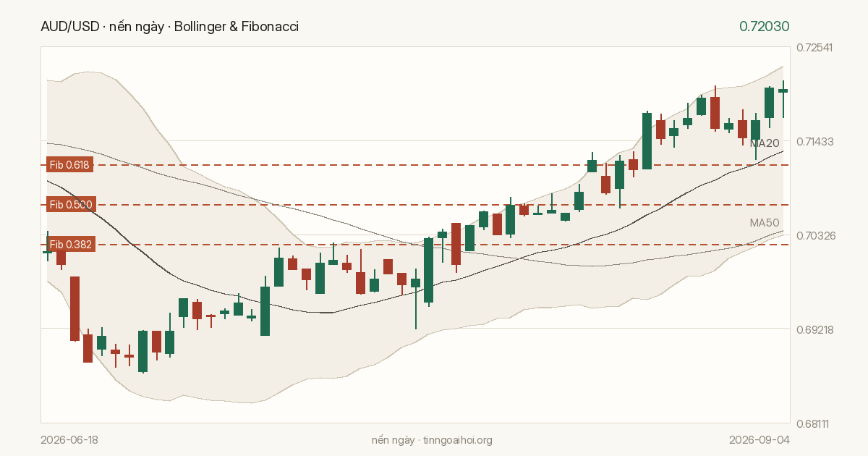Image resolution: width=868 pixels, height=456 pixels.
Task: Click the 0.68111 price axis label
Action: tap(814, 423)
